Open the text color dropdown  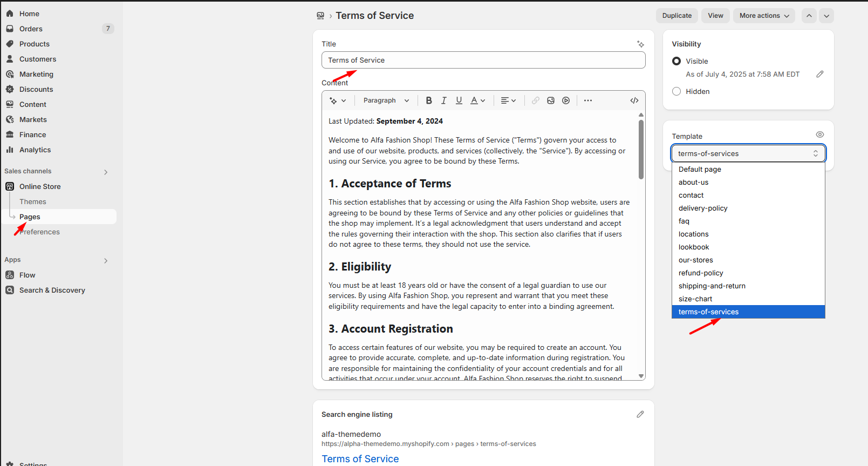click(478, 100)
